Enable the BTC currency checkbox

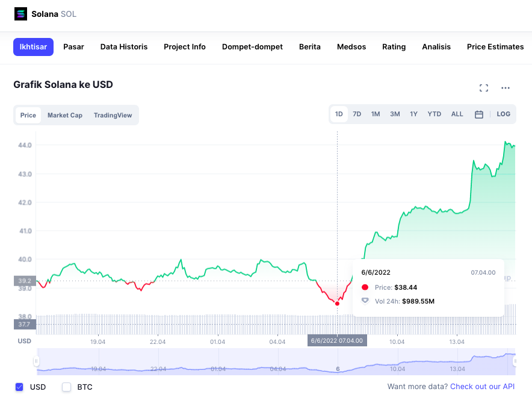[67, 387]
